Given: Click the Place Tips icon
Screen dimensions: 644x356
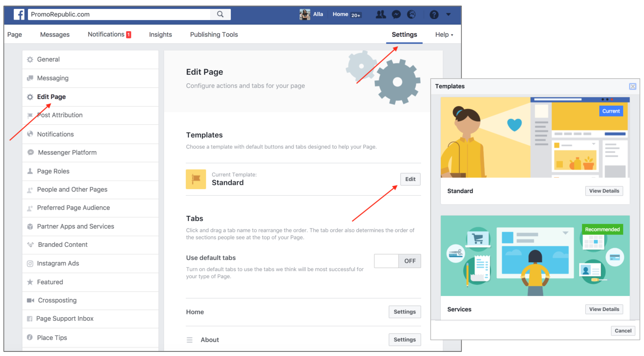Looking at the screenshot, I should [30, 337].
